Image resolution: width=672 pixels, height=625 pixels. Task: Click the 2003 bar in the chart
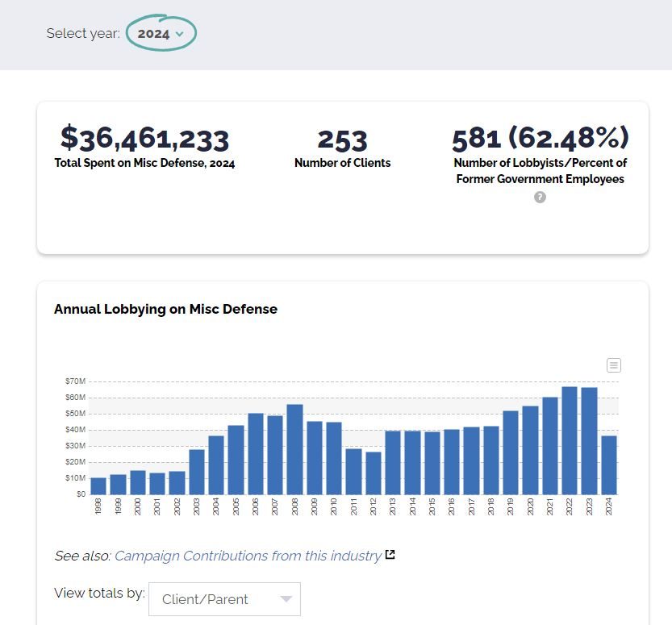click(x=197, y=472)
